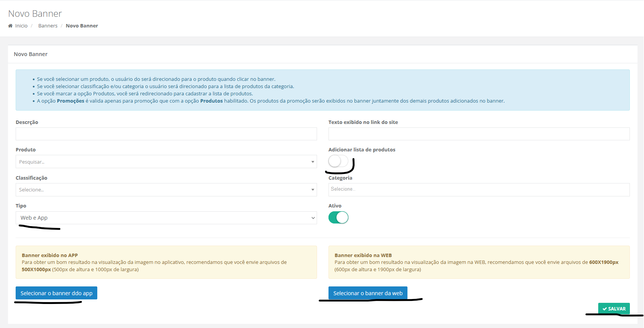
Task: Click the home icon in the breadcrumb
Action: [10, 26]
